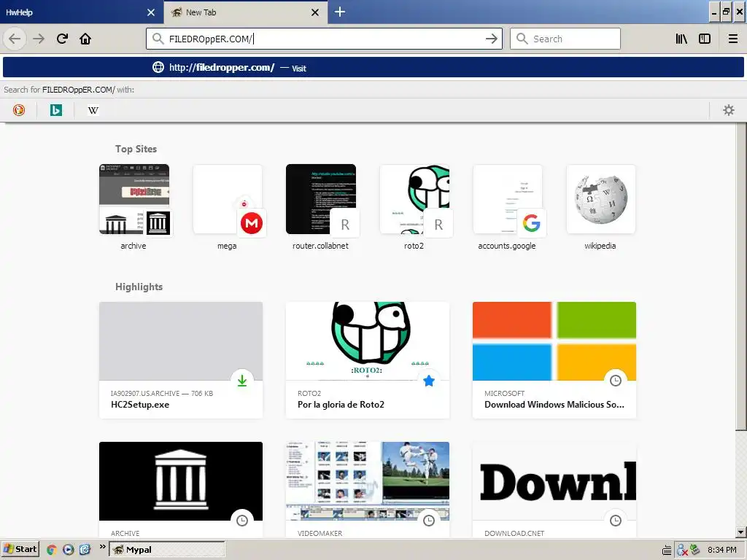Click the network disconnected tray icon

click(682, 550)
